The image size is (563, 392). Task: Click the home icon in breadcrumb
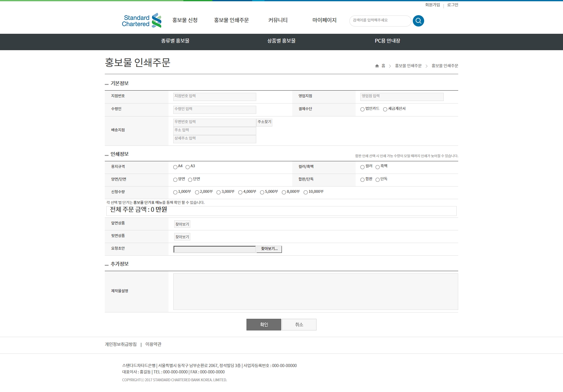[377, 66]
